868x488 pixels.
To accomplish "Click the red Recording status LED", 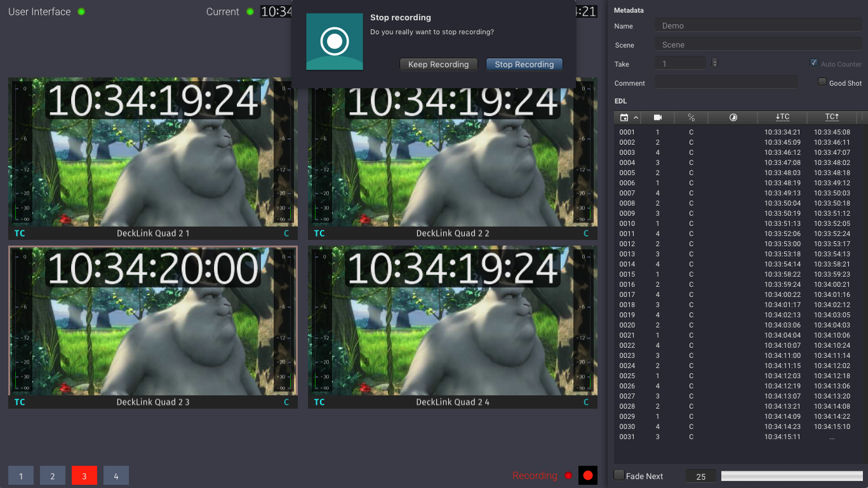I will tap(568, 475).
